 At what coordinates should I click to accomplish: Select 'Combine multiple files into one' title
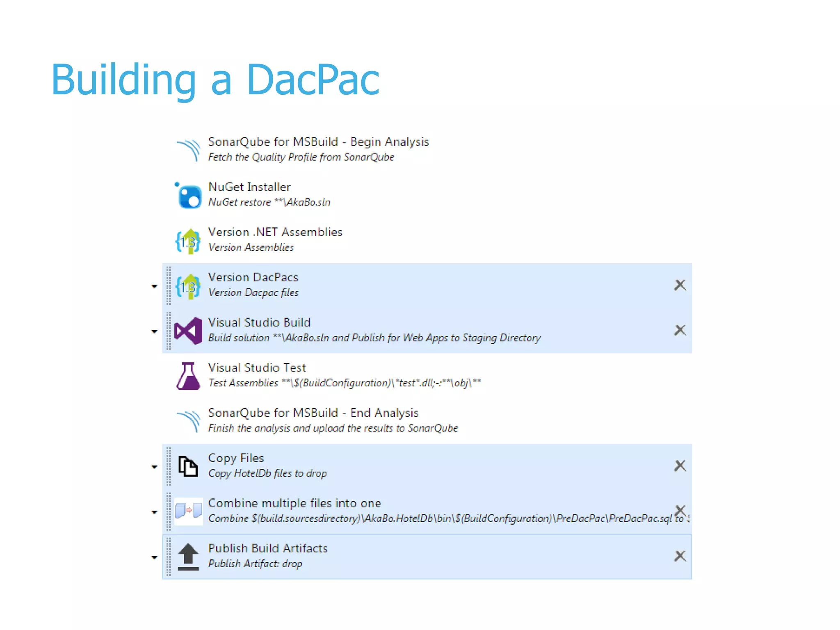point(294,503)
